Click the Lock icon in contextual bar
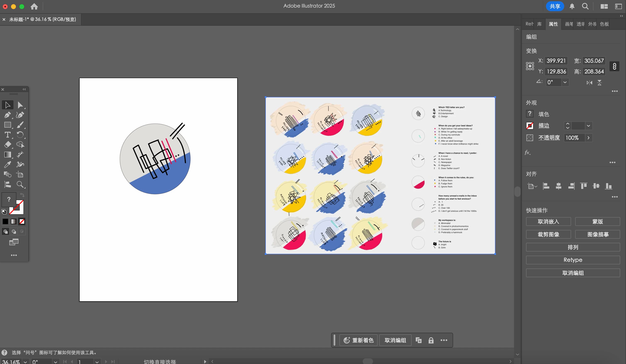Viewport: 626px width, 364px height. [431, 340]
